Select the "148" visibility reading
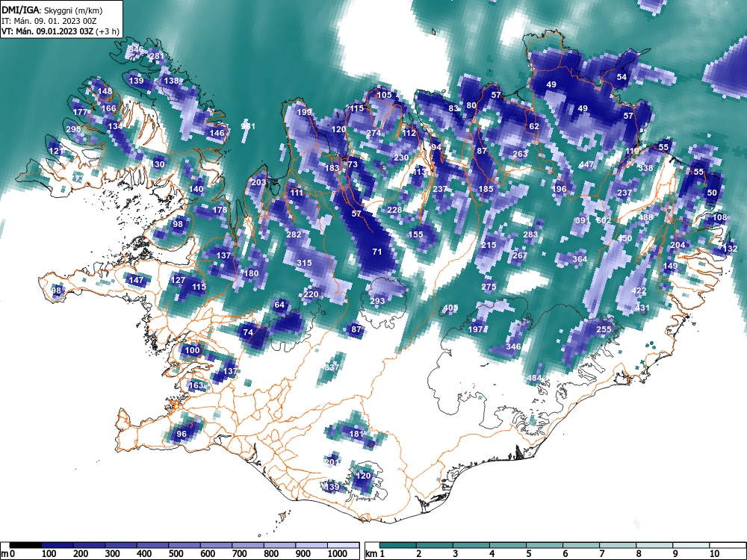Viewport: 747px width, 560px height. [x=105, y=91]
